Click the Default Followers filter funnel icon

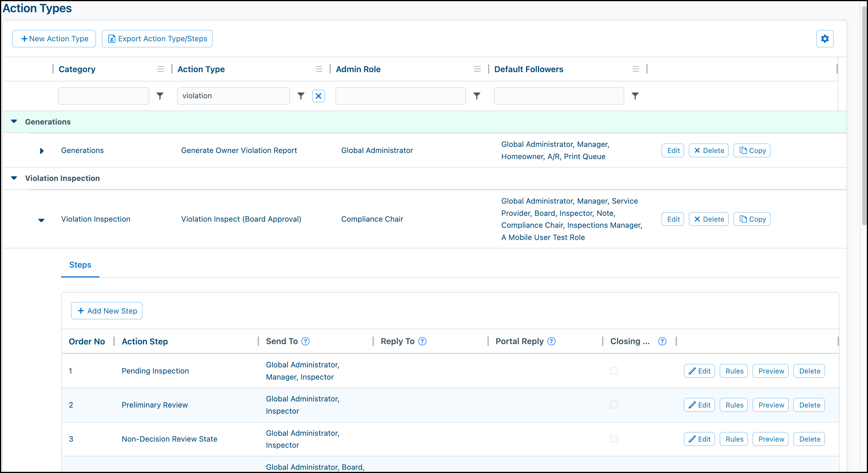[635, 96]
